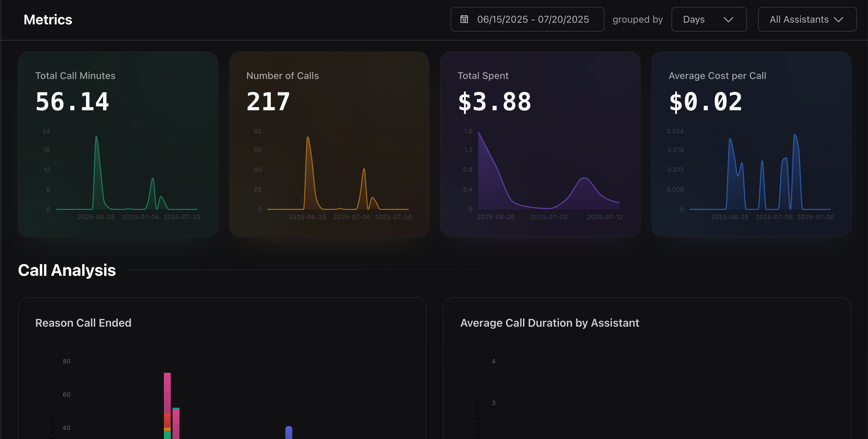
Task: Click the Number of Calls card
Action: click(329, 144)
